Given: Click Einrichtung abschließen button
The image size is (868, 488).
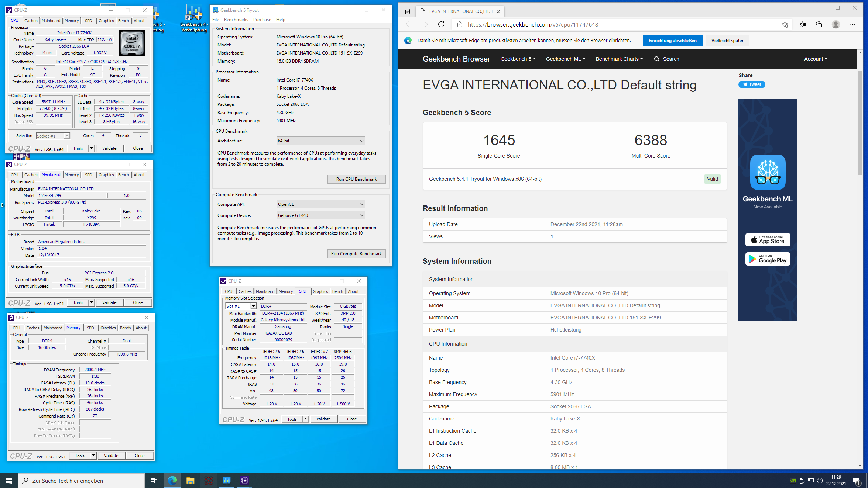Looking at the screenshot, I should point(672,41).
